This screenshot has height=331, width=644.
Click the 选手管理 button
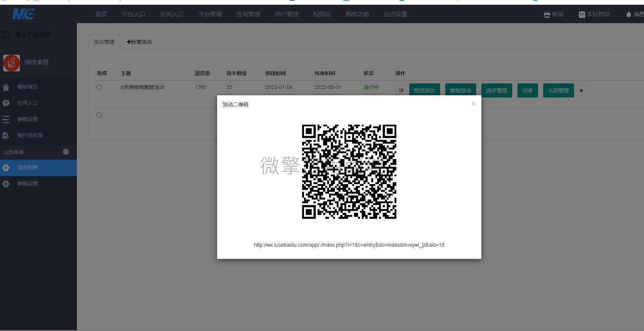click(497, 90)
